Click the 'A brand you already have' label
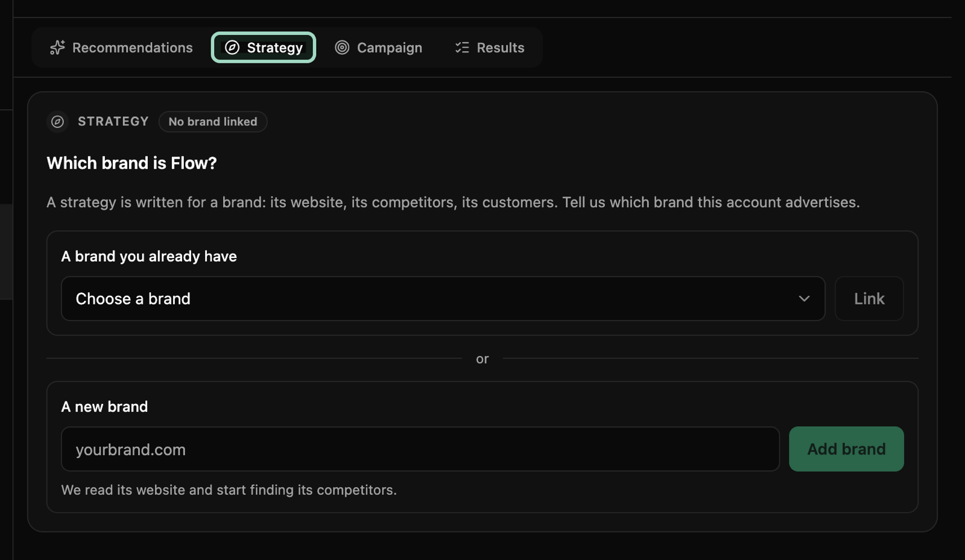Screen dimensions: 965x560 [x=149, y=256]
